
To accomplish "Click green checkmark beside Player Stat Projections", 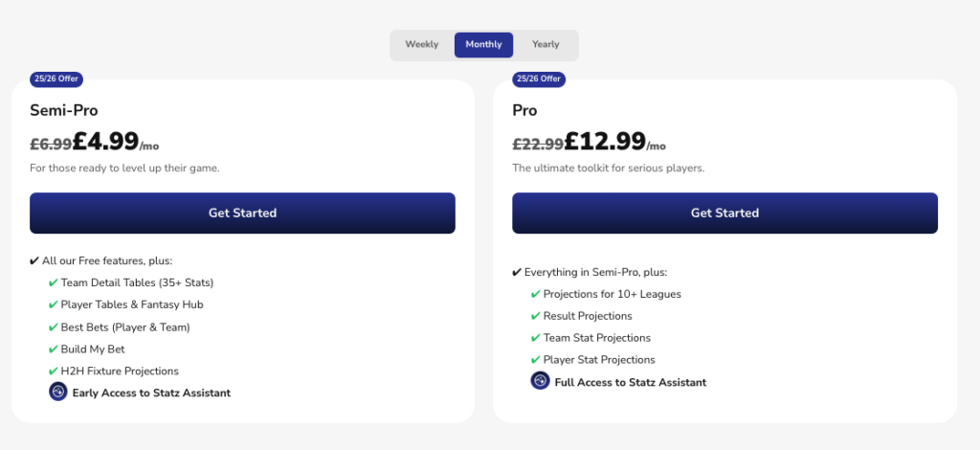I will (536, 360).
